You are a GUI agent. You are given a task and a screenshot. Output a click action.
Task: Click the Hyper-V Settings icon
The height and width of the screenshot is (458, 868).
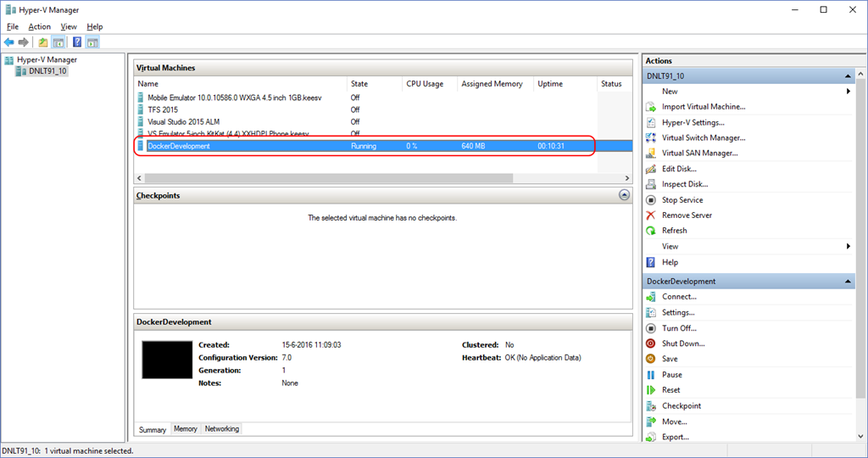pos(651,122)
